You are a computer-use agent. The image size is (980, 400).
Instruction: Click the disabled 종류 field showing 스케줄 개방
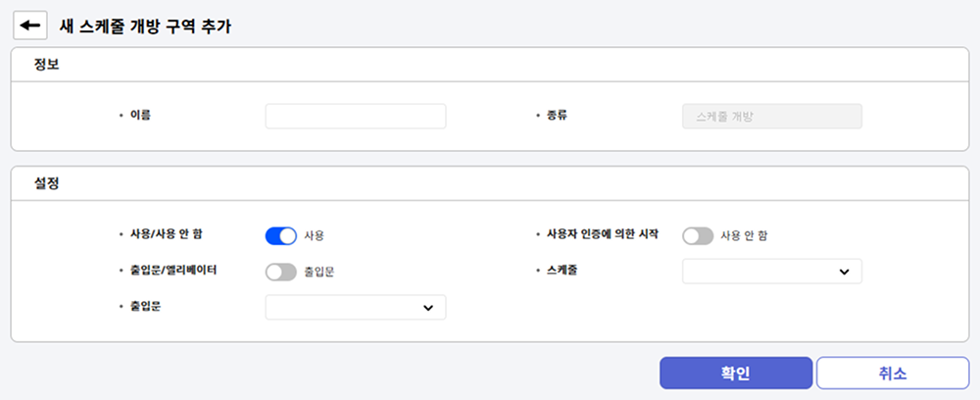click(x=771, y=116)
